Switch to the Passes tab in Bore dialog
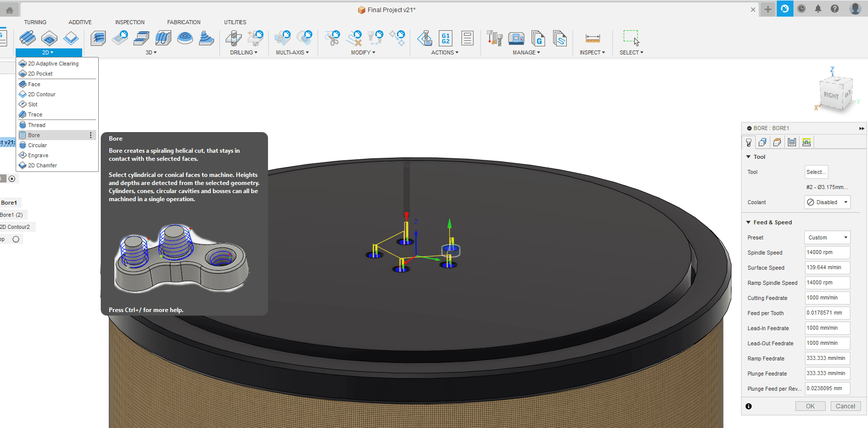Image resolution: width=868 pixels, height=428 pixels. [x=792, y=142]
